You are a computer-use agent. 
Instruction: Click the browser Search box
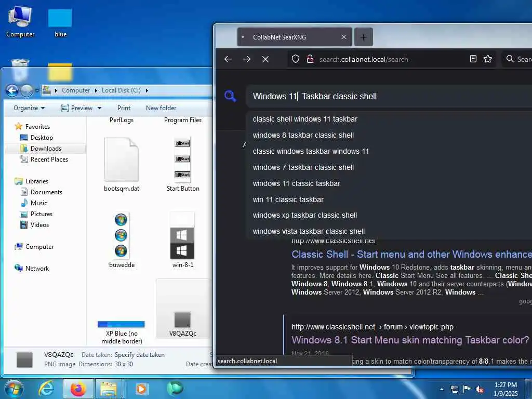pos(518,59)
